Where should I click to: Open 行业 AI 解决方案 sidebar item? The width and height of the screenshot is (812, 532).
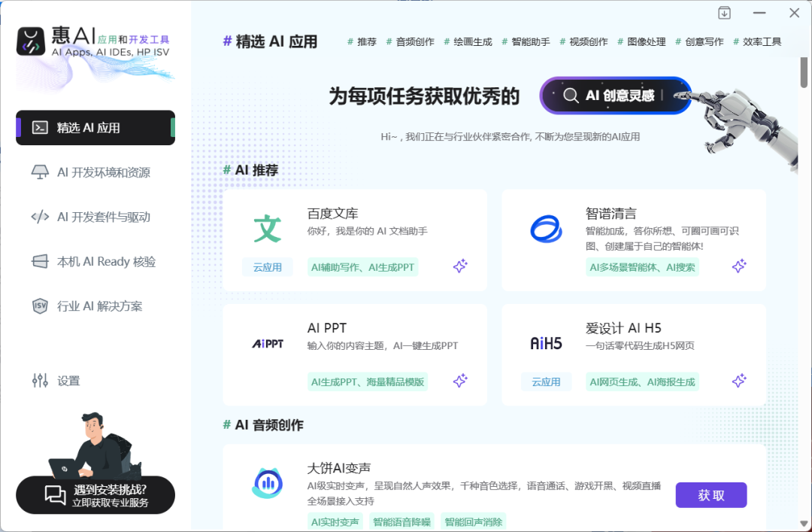(x=99, y=306)
